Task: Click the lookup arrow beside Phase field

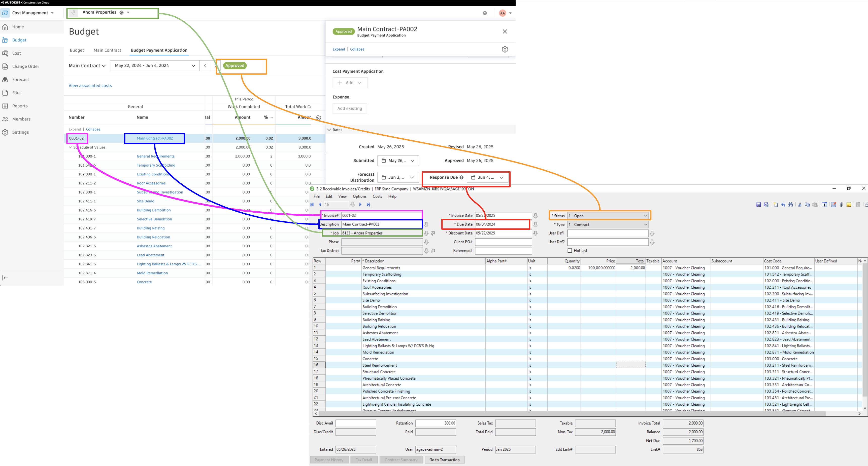Action: pos(426,242)
